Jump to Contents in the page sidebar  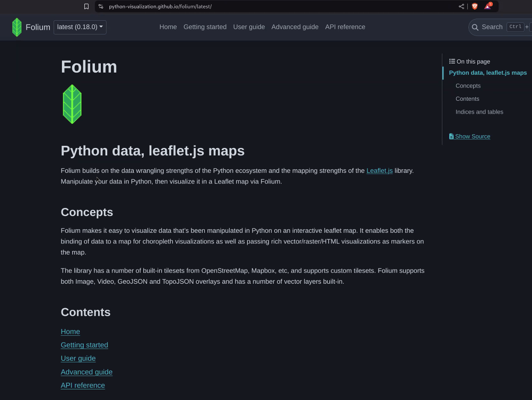(467, 99)
